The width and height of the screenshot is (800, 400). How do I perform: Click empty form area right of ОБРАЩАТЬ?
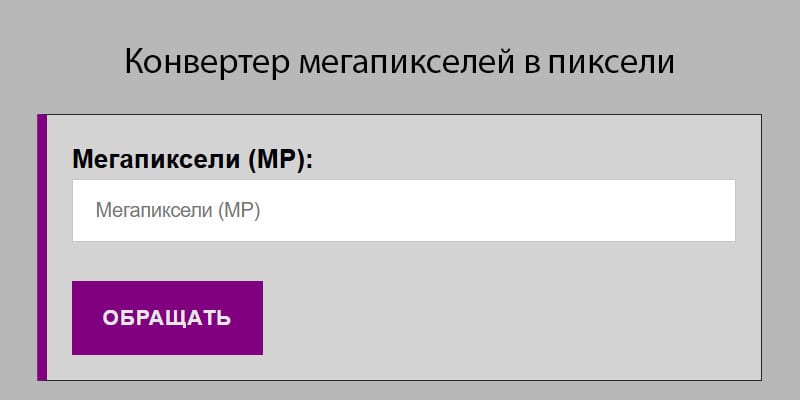(x=500, y=318)
